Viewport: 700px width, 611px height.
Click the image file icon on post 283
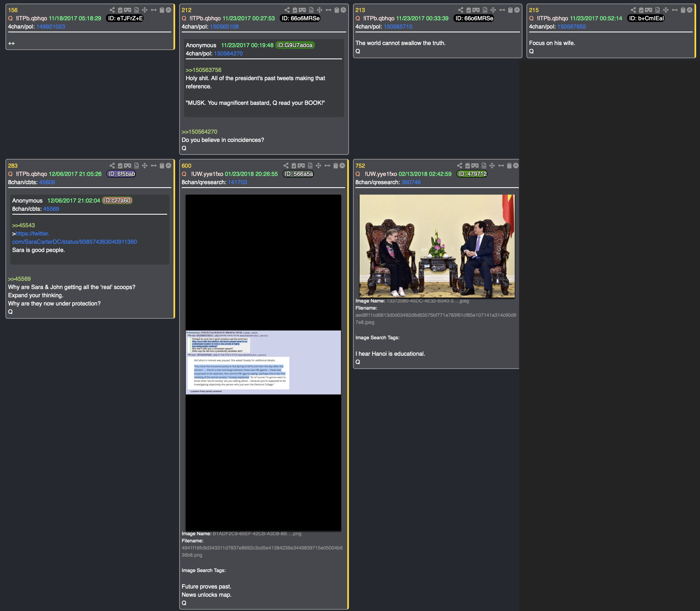(136, 165)
